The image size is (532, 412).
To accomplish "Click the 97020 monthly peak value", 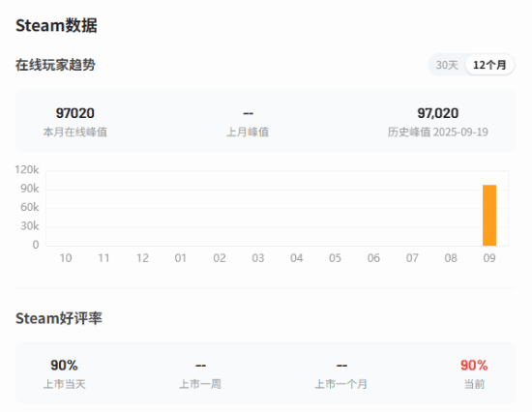I will (75, 113).
